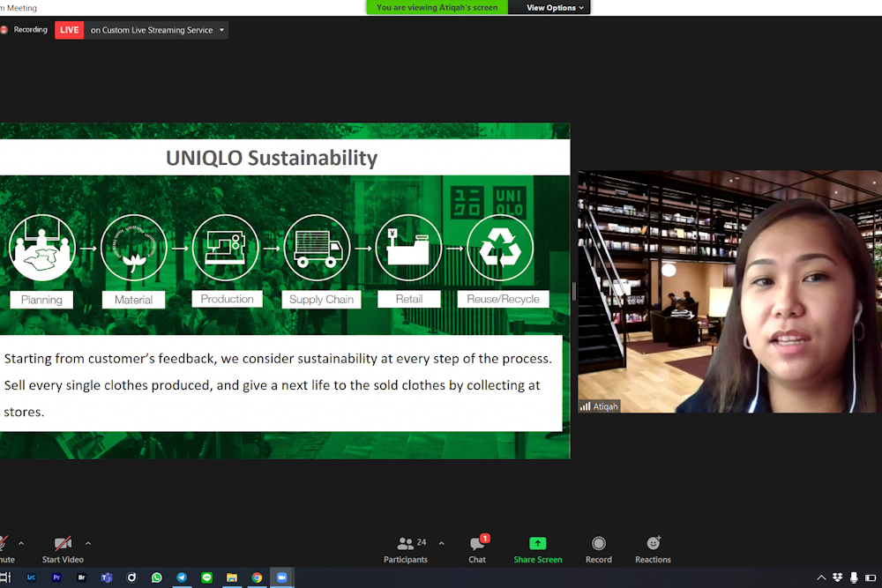This screenshot has height=588, width=882.
Task: Open the View Options dropdown
Action: click(x=555, y=8)
